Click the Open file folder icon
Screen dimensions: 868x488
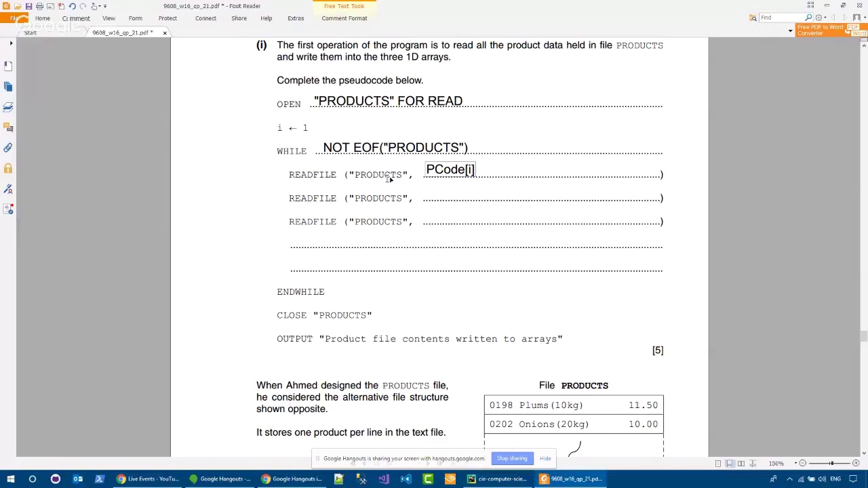coord(18,6)
